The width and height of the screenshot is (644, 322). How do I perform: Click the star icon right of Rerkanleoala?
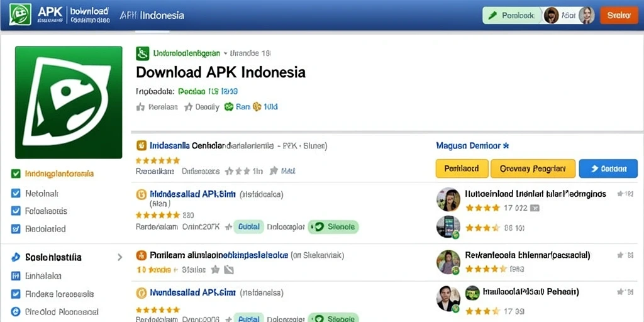pyautogui.click(x=620, y=255)
